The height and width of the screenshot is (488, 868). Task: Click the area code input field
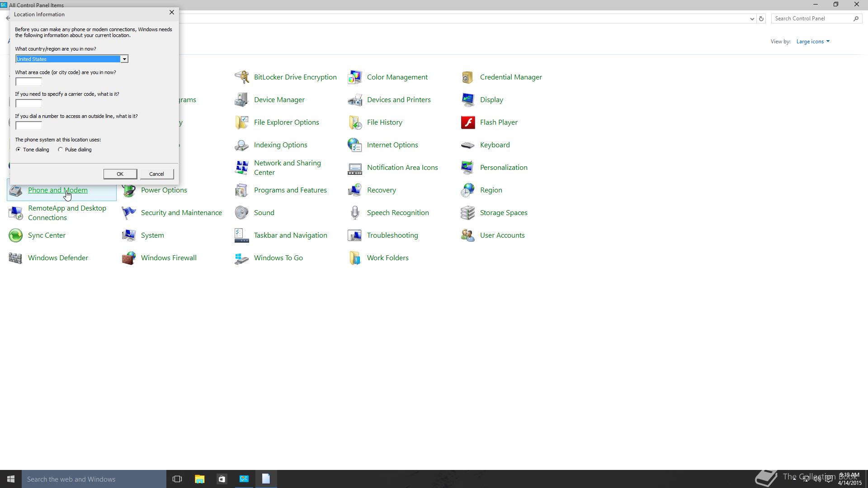pos(28,82)
